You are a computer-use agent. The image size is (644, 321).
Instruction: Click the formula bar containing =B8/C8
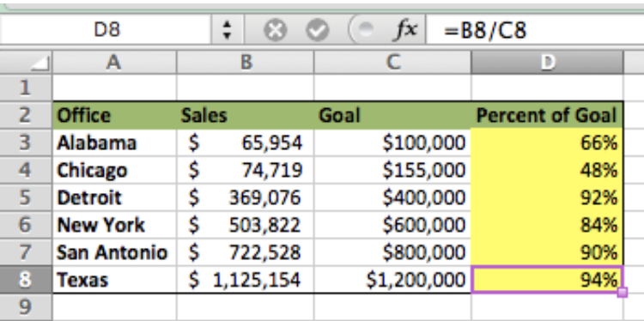tap(535, 30)
